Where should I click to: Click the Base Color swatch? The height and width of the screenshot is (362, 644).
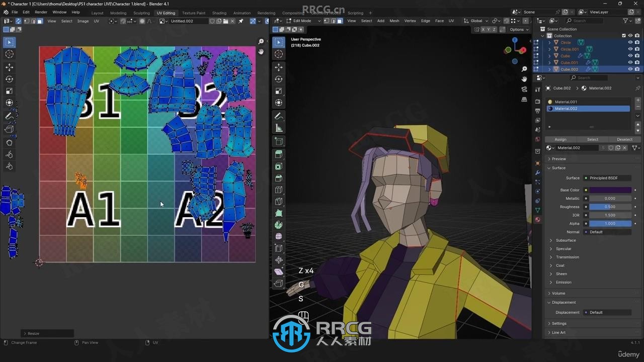(x=610, y=190)
